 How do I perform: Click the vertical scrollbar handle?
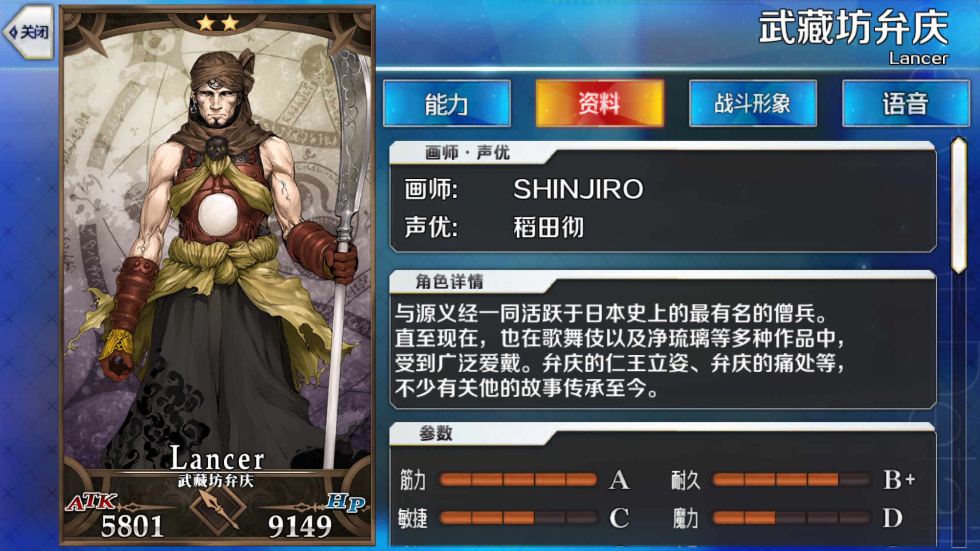(x=959, y=205)
